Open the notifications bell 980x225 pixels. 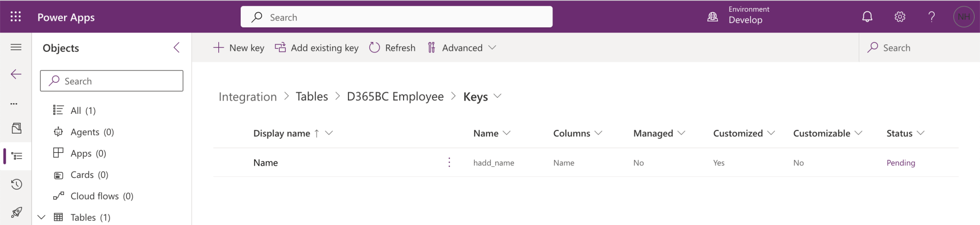(x=867, y=17)
